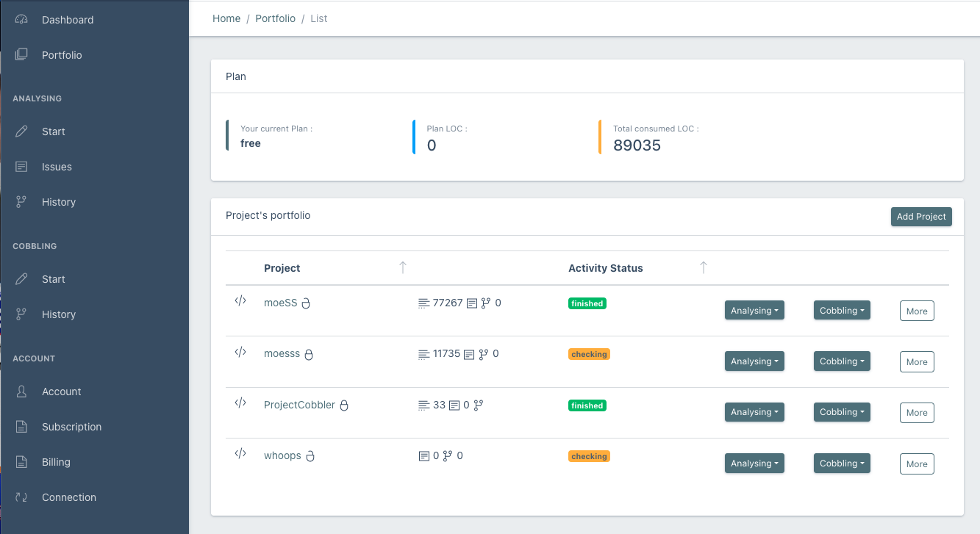Expand Cobbling dropdown for moesss row

[842, 361]
